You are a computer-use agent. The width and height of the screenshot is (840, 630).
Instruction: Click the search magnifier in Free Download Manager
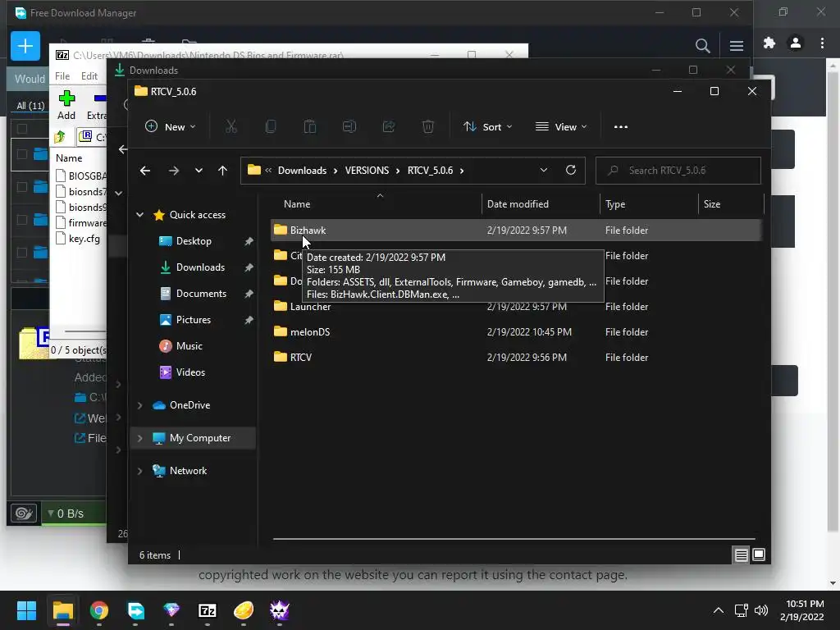click(x=702, y=46)
